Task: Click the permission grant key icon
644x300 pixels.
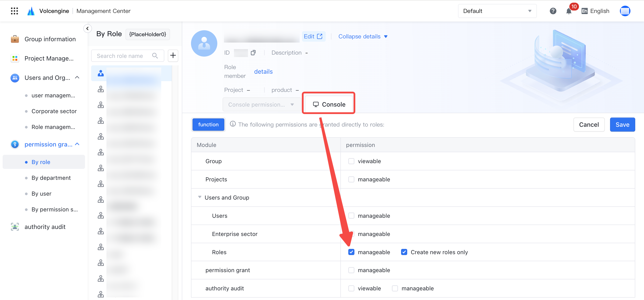Action: (x=15, y=144)
